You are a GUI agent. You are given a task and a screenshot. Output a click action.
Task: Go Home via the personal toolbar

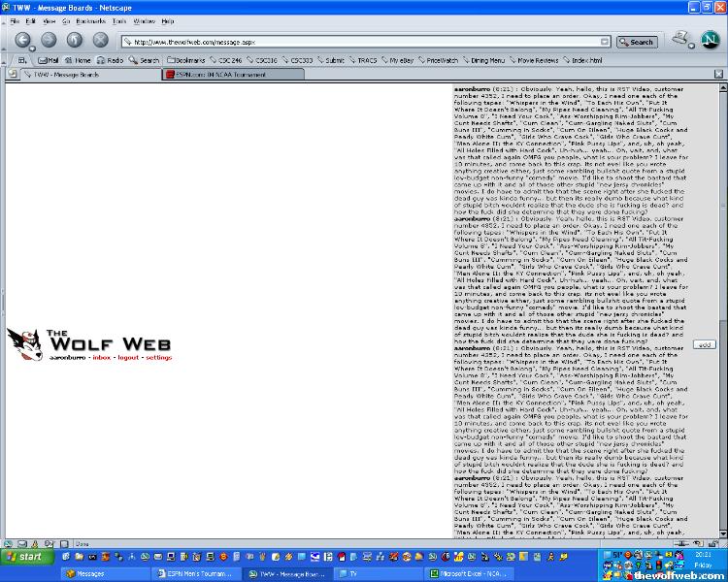pos(79,60)
